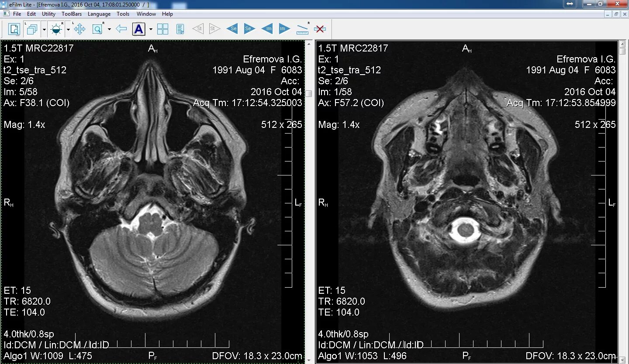Open the ToolBars menu
Image resolution: width=629 pixels, height=364 pixels.
tap(72, 14)
